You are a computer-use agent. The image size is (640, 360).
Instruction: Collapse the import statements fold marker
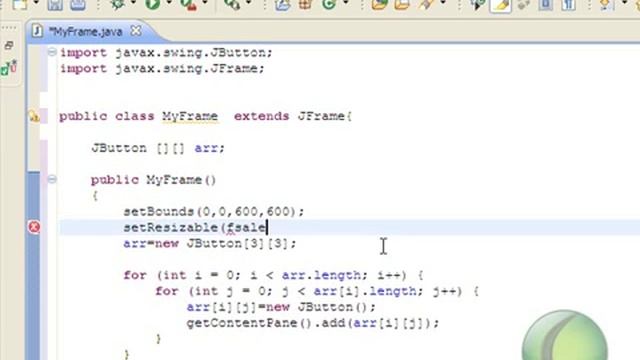(x=52, y=52)
